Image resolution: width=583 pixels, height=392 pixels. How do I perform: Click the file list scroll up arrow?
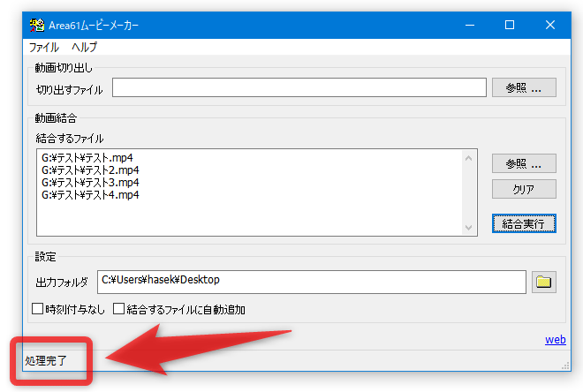click(468, 158)
